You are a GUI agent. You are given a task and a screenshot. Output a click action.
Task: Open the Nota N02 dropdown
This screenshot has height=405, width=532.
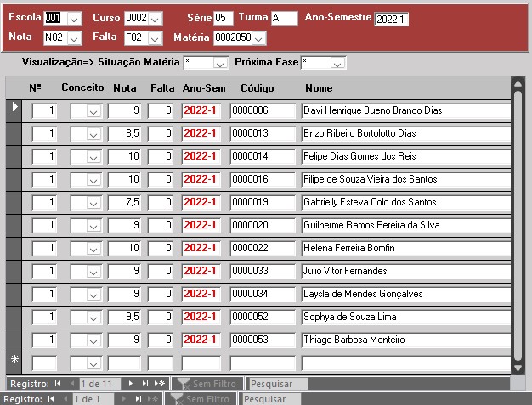coord(74,38)
